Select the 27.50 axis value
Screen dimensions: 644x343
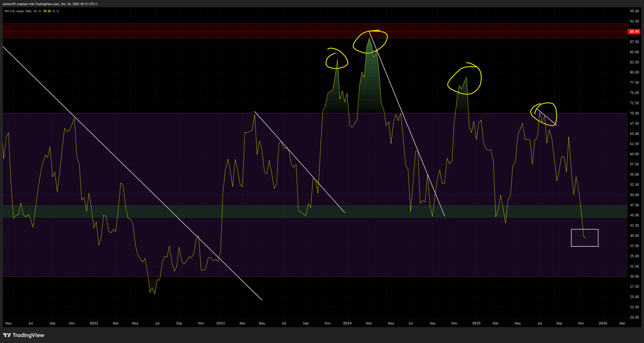[634, 287]
